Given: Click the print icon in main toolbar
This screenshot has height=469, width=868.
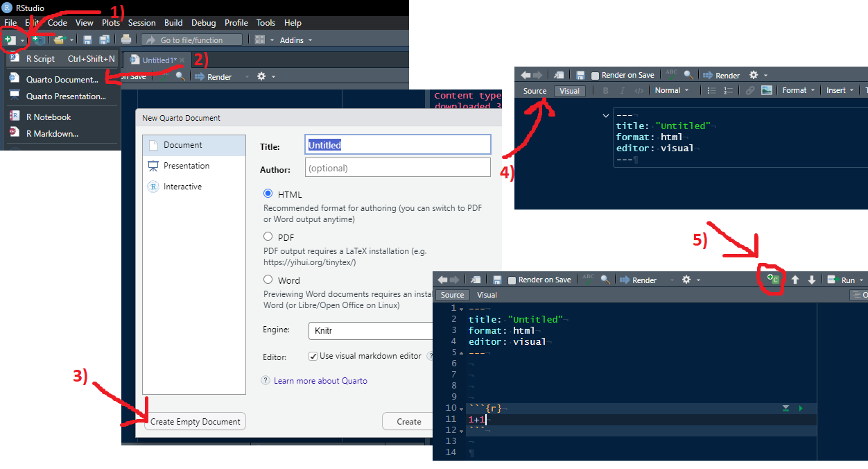Looking at the screenshot, I should point(126,40).
